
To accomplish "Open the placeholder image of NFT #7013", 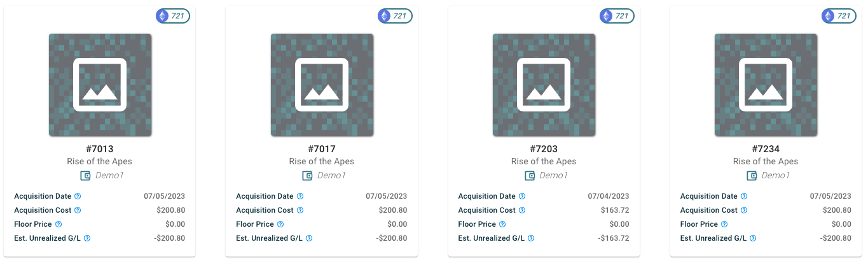I will coord(100,85).
